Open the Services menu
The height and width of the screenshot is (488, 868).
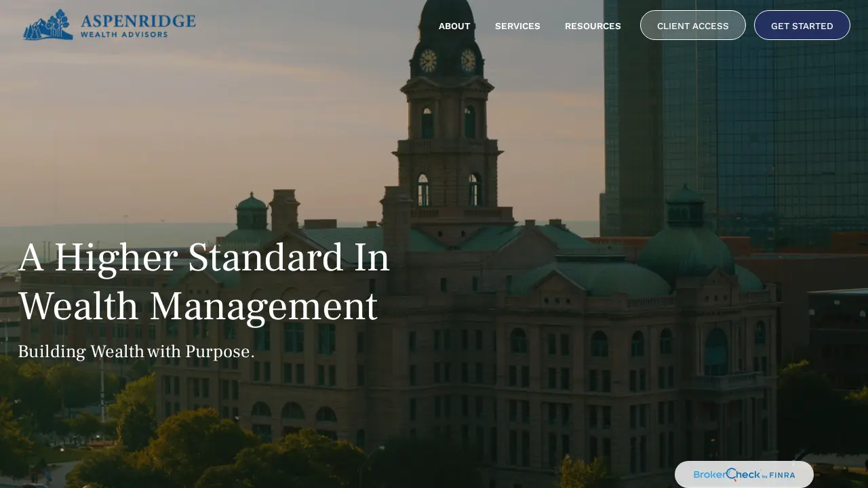[517, 26]
